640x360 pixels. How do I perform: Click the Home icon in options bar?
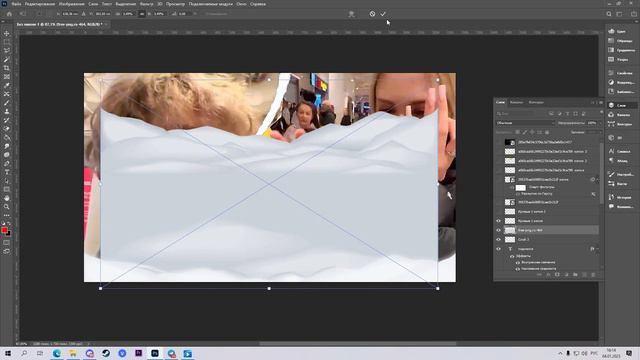(x=9, y=13)
